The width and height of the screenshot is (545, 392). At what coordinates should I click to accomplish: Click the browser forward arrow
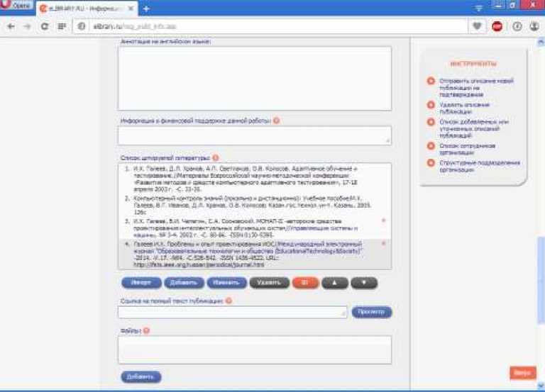pos(27,26)
